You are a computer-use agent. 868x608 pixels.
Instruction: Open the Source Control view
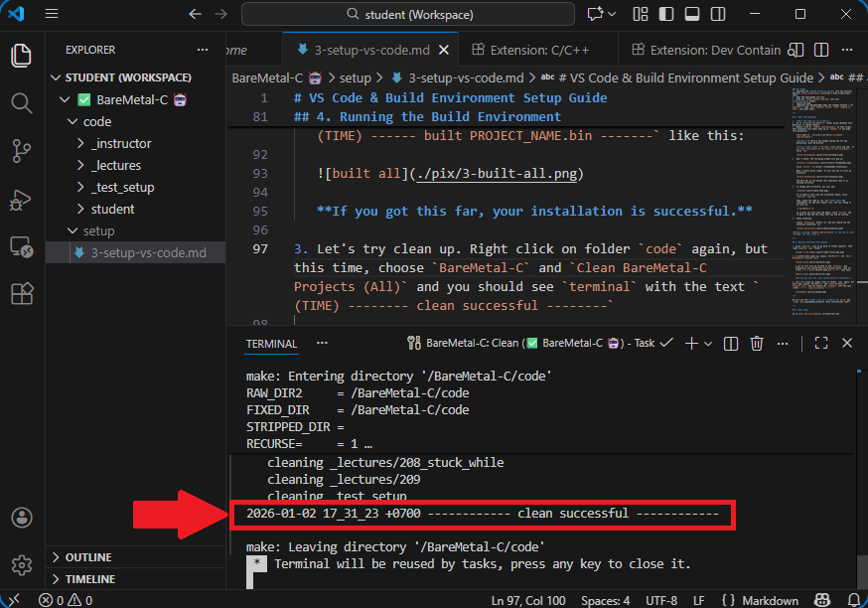click(22, 150)
